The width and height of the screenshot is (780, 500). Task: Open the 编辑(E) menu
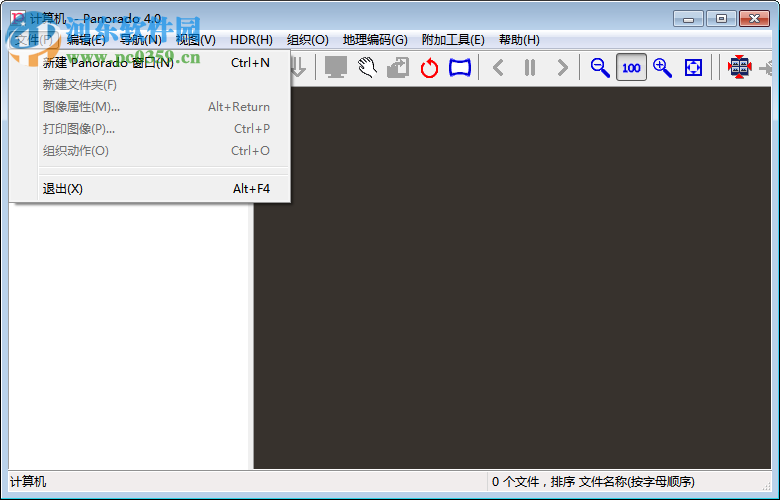coord(86,40)
